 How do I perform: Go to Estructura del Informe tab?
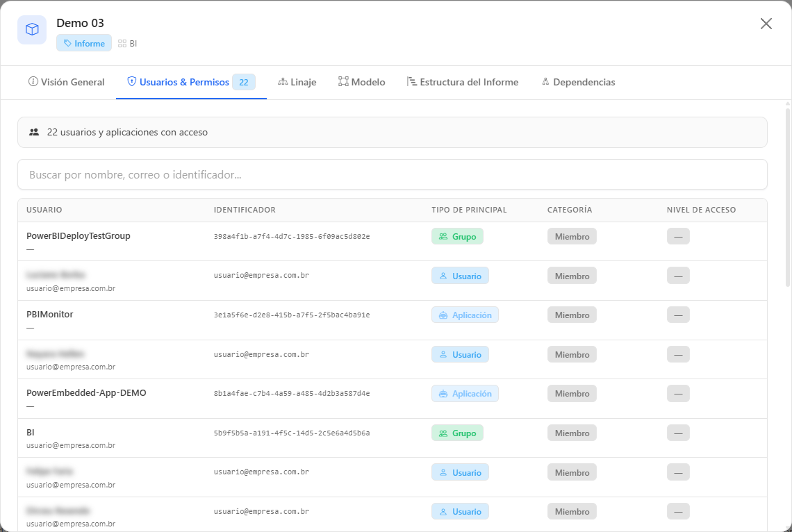(x=463, y=82)
